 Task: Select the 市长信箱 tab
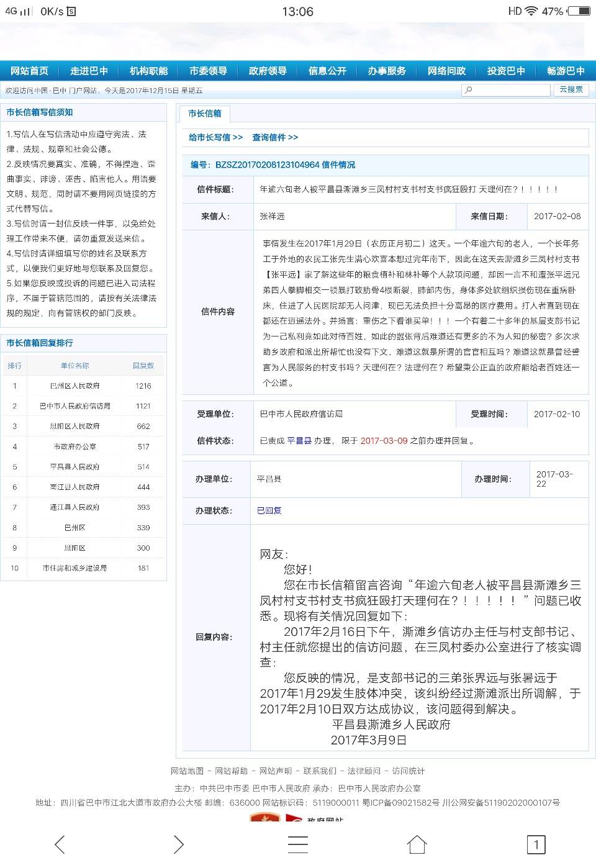pos(205,113)
